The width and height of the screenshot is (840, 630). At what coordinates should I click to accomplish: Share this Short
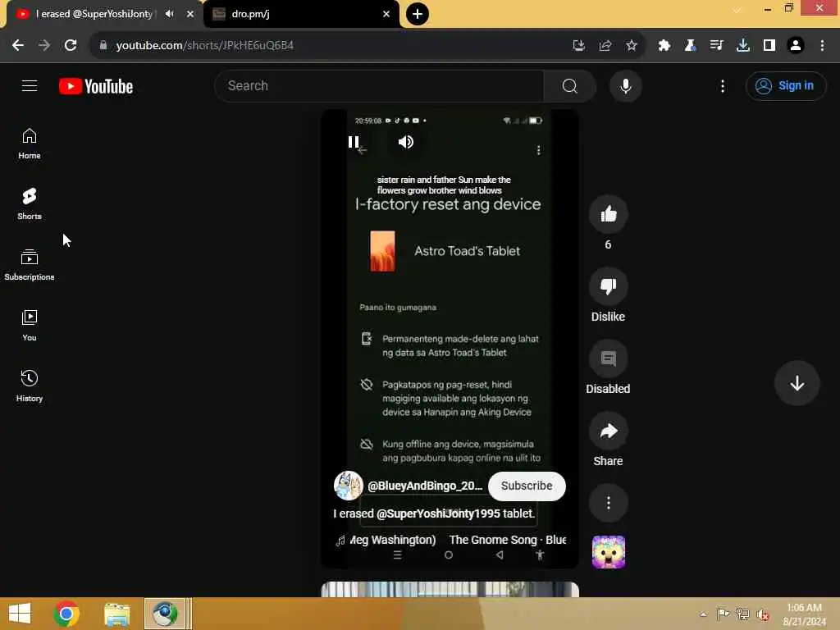pyautogui.click(x=608, y=431)
